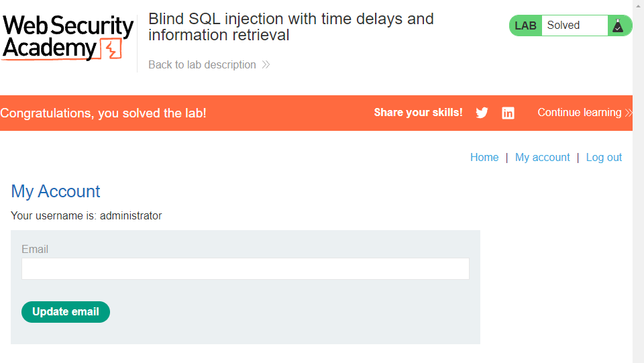Share on Twitter using the bird icon

(x=482, y=113)
